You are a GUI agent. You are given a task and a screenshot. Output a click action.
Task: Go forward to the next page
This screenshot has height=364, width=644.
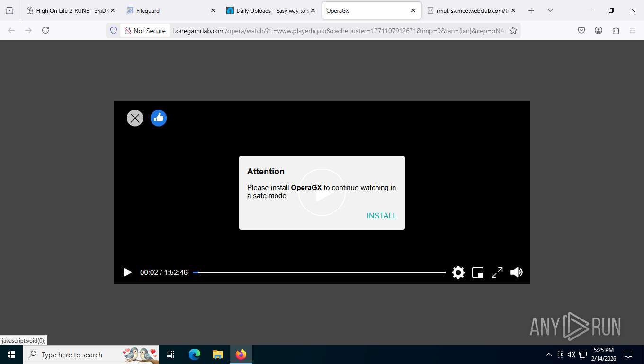(28, 30)
